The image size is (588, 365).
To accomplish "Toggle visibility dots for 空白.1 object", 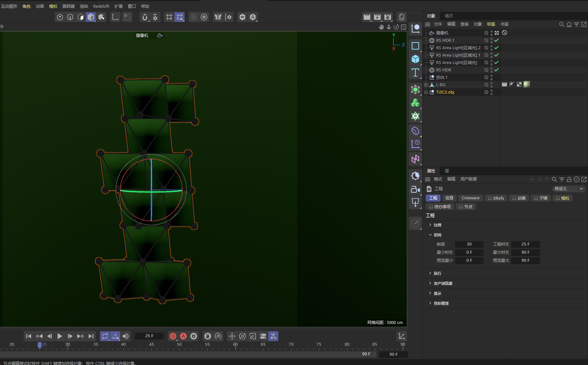I will (x=492, y=77).
